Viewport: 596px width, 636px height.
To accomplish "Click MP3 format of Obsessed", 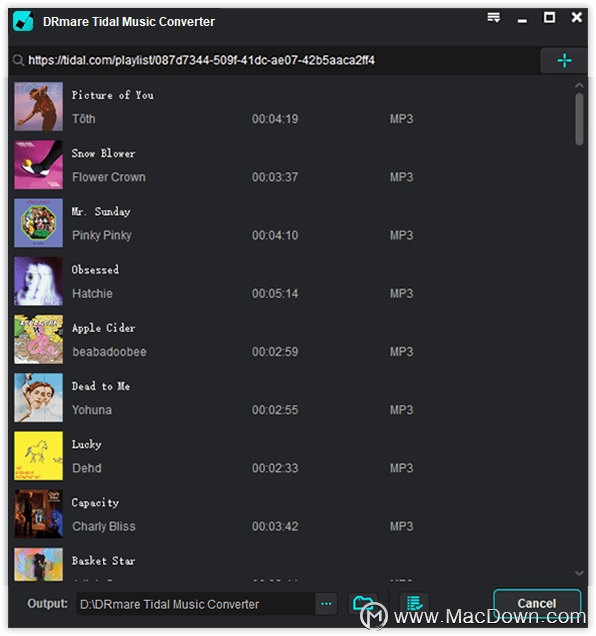I will pos(401,294).
